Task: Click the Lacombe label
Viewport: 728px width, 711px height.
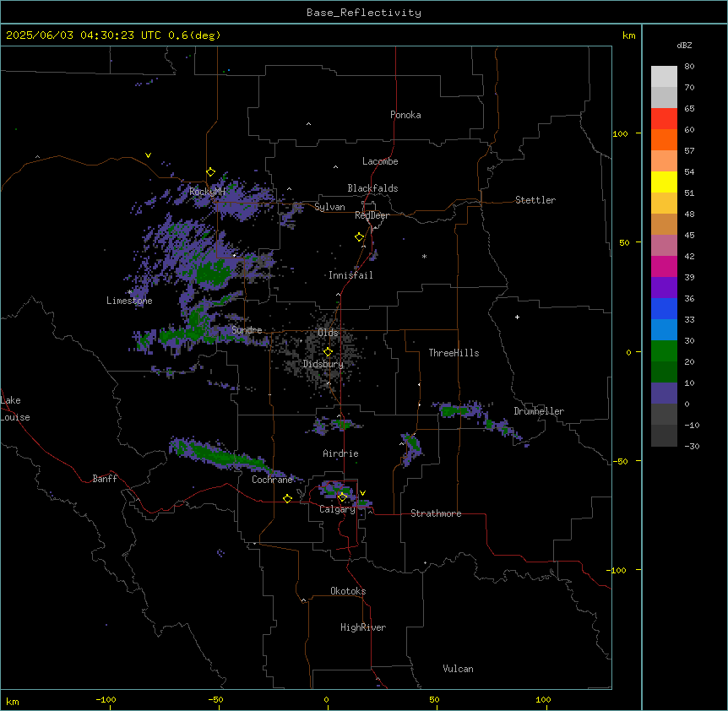Action: 380,161
